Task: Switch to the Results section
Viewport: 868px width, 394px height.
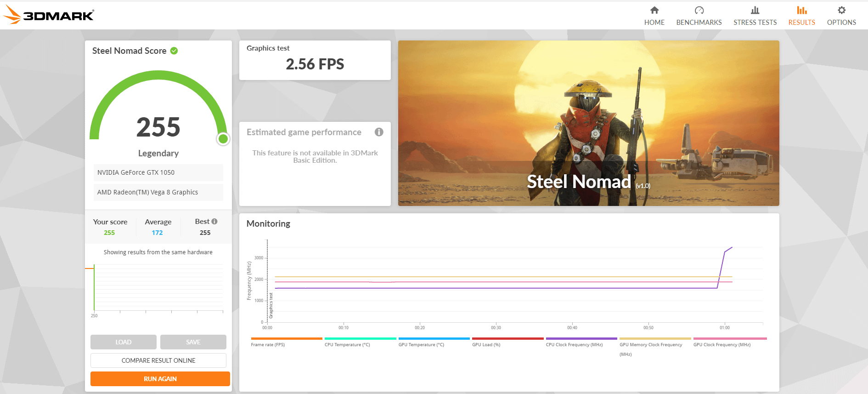Action: pyautogui.click(x=801, y=16)
